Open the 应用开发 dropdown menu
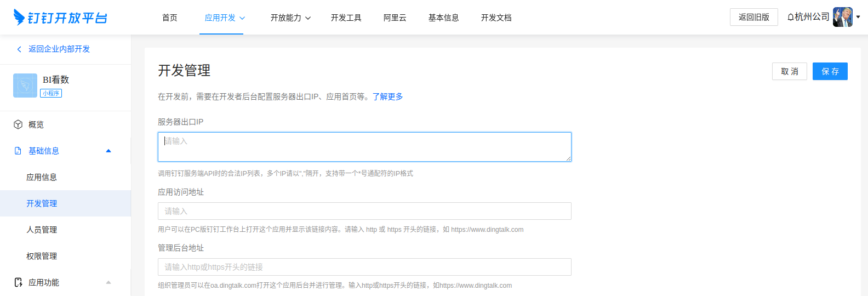The width and height of the screenshot is (868, 296). [x=225, y=18]
